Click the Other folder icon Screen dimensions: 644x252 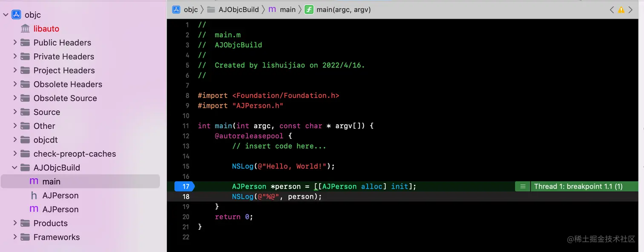[26, 126]
